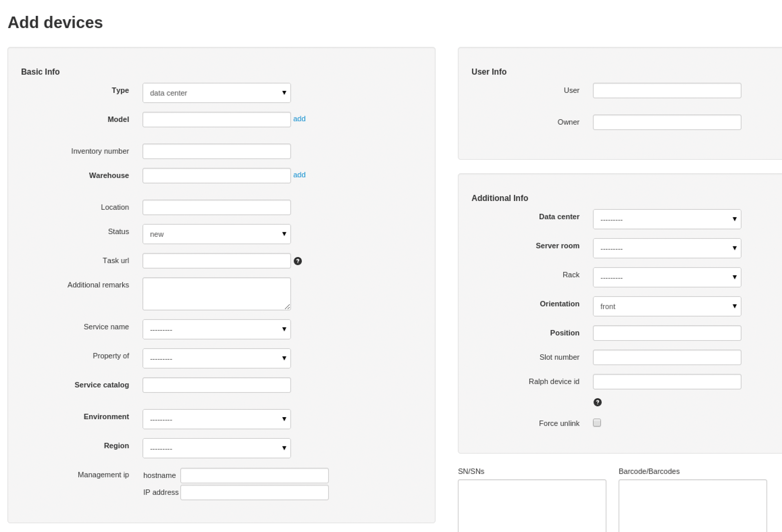The height and width of the screenshot is (532, 782).
Task: Click inside the SN/SNs text area
Action: point(532,505)
